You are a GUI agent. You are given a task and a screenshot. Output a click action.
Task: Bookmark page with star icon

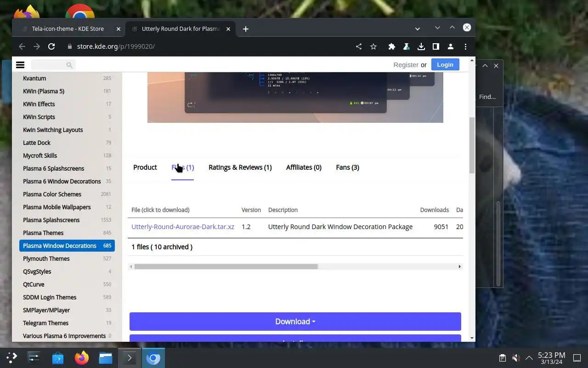coord(373,46)
